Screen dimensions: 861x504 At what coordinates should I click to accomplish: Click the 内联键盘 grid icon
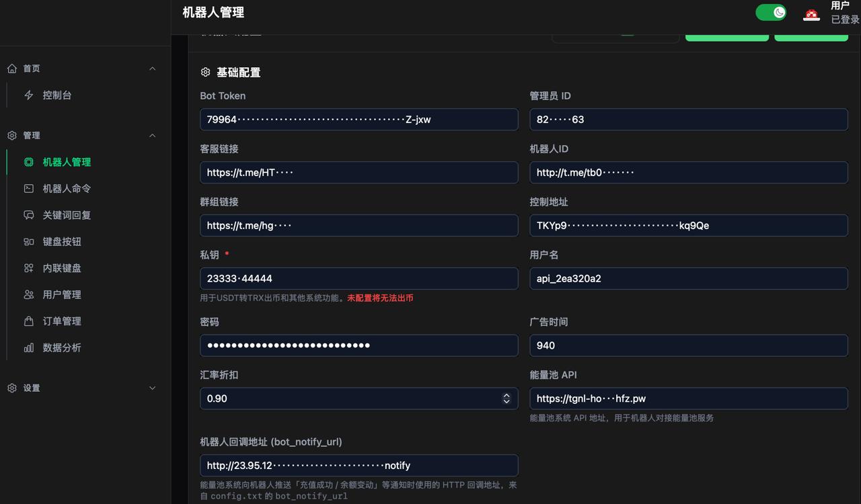click(x=28, y=267)
